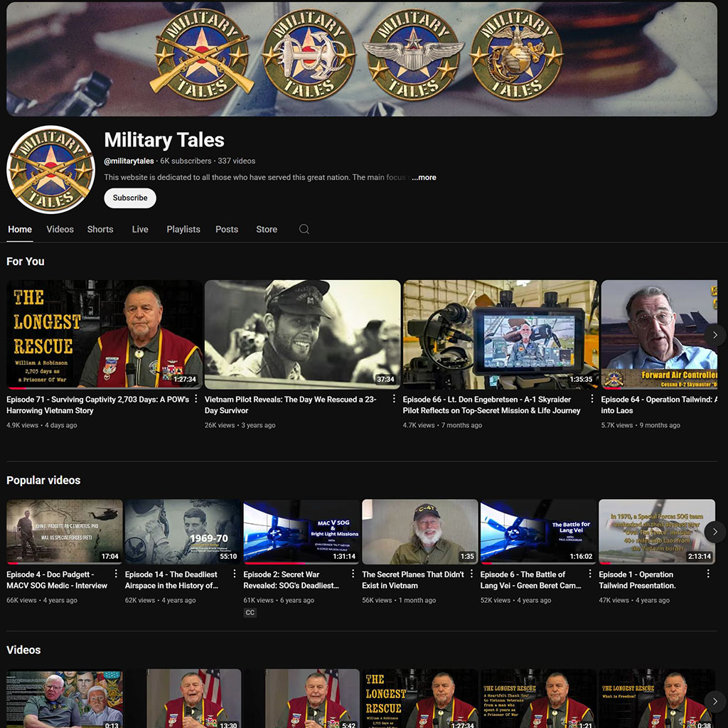
Task: Click the Military Tales channel avatar
Action: (x=50, y=169)
